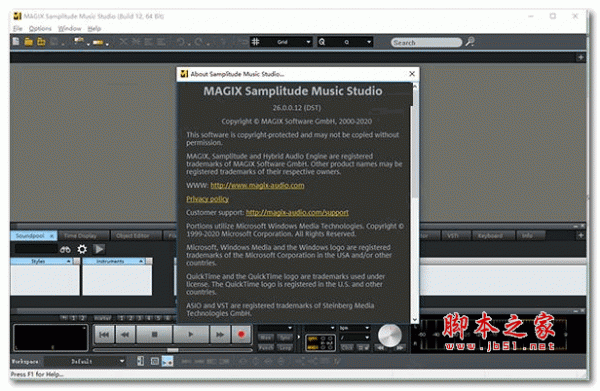The height and width of the screenshot is (391, 600).
Task: Click the grid hash icon in toolbar
Action: (x=256, y=42)
